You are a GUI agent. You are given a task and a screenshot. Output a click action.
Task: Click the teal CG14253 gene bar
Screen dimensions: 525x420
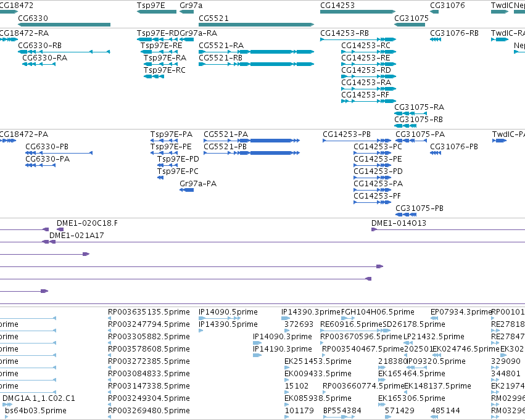[358, 12]
